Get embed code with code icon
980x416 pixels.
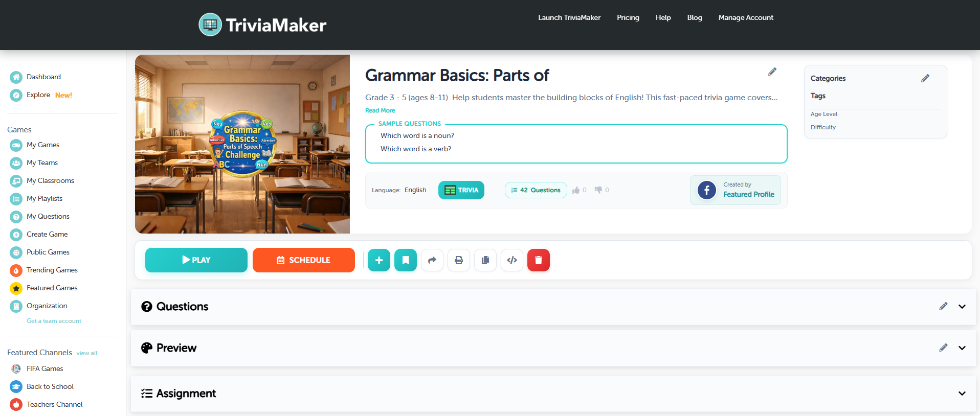point(512,260)
